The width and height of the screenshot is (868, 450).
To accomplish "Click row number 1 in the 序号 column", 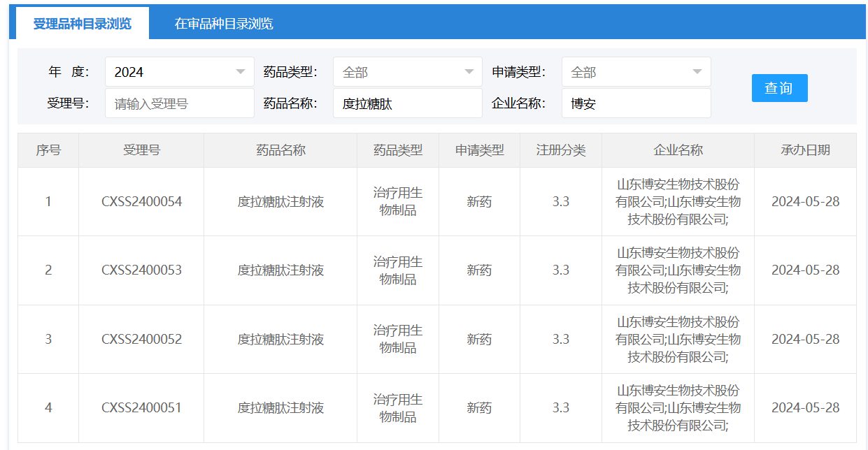I will 48,202.
